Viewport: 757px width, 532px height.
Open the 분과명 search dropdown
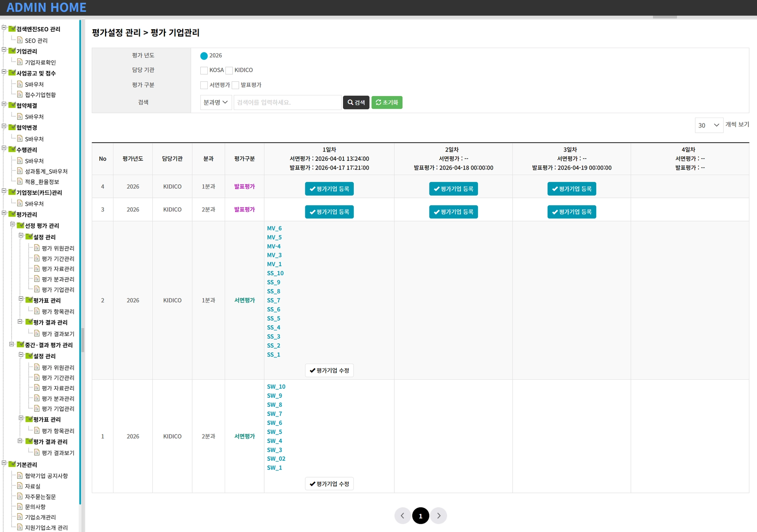[216, 102]
